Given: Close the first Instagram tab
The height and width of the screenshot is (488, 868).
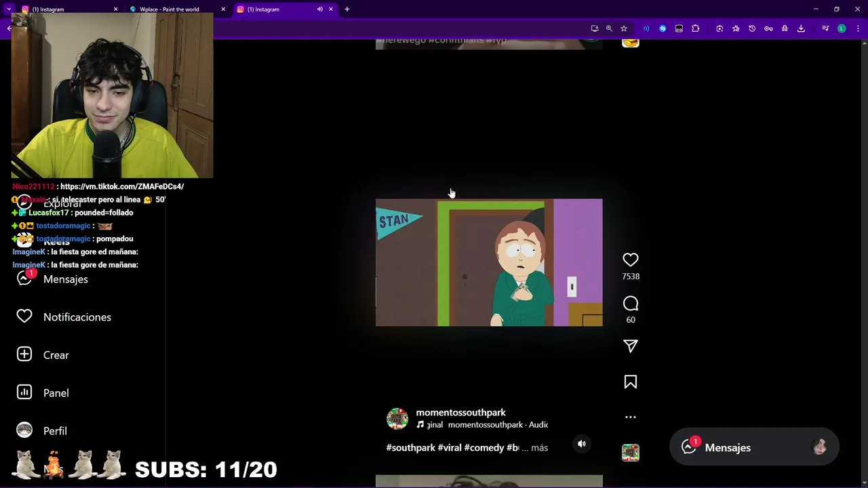Looking at the screenshot, I should (x=115, y=9).
